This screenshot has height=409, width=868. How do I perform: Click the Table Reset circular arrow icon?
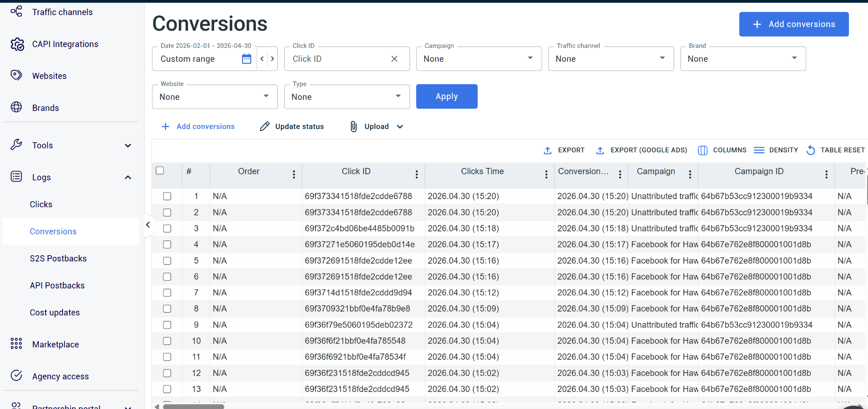(811, 150)
